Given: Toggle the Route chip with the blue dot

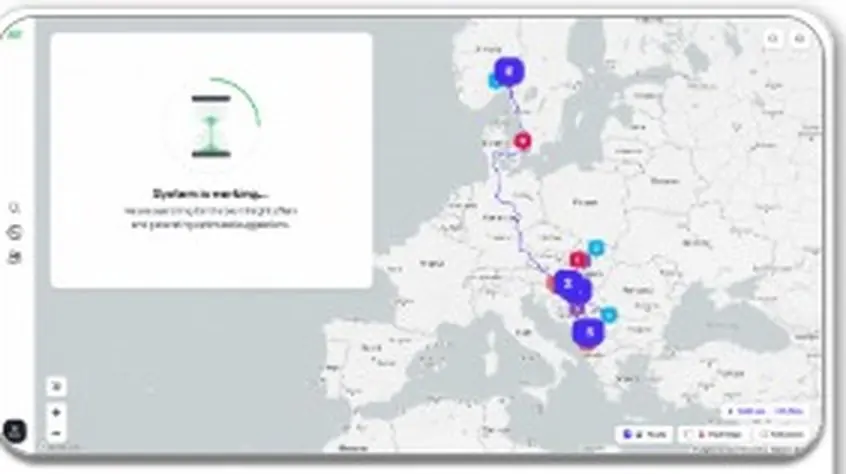Looking at the screenshot, I should [x=644, y=434].
